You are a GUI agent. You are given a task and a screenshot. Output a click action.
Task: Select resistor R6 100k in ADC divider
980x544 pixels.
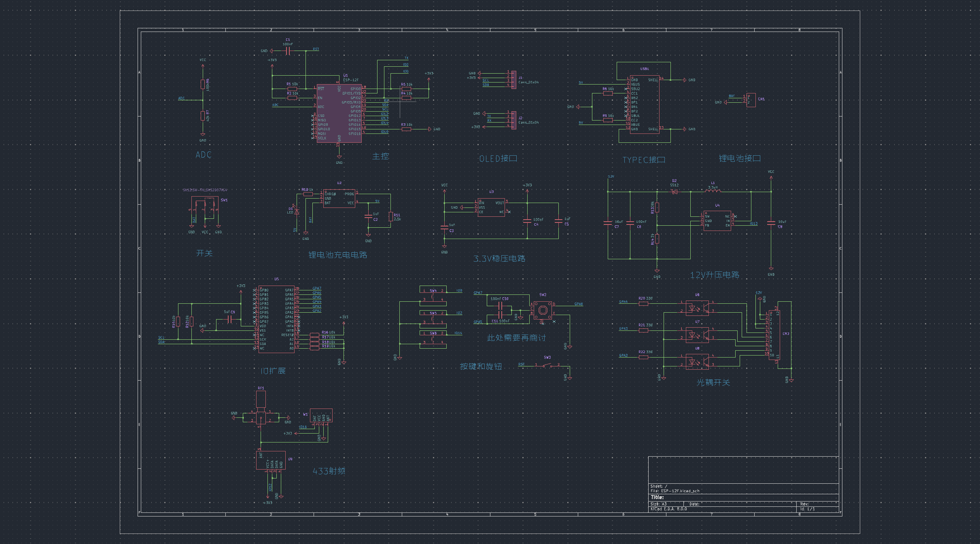point(203,84)
